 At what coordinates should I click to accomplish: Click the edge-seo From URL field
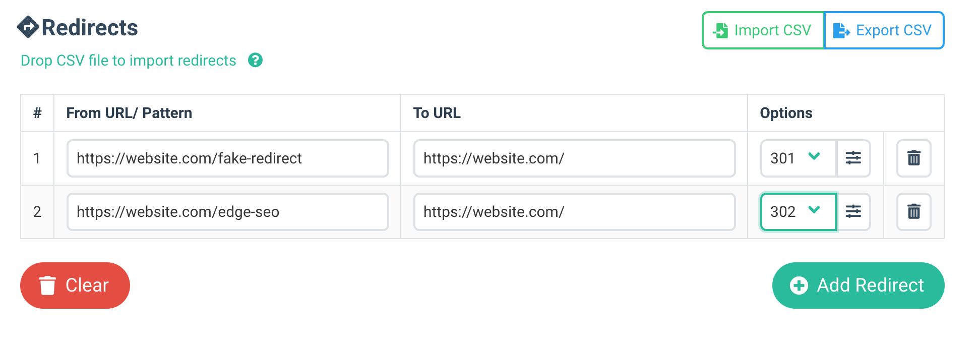coord(227,212)
